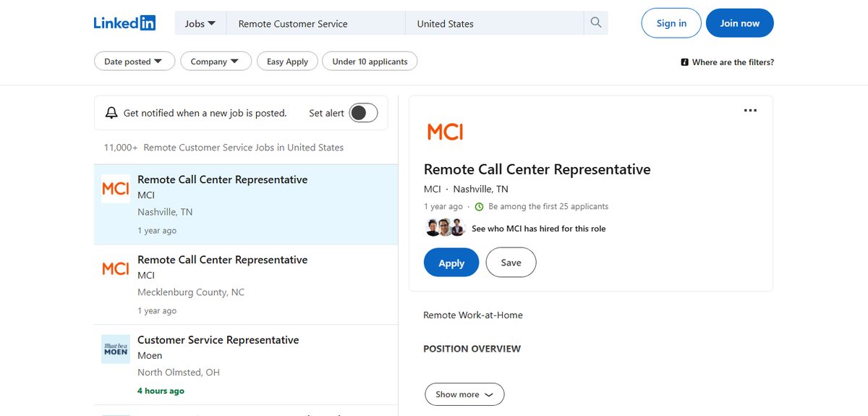Select the Nashville, TN job listing title

point(223,179)
